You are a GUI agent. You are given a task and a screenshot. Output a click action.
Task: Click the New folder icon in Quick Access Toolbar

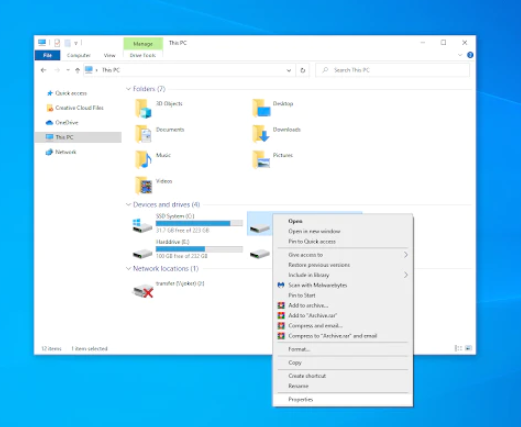(x=68, y=43)
